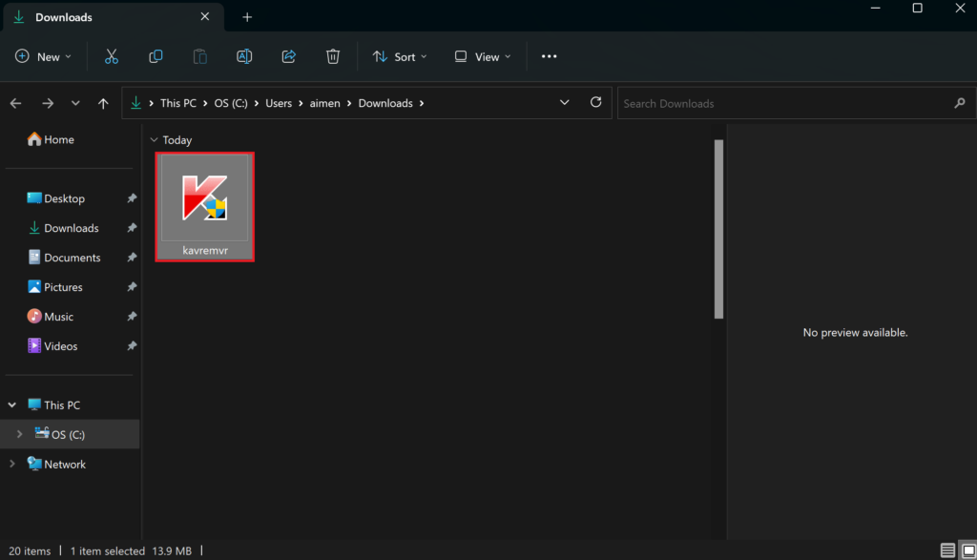Click the Copy icon in toolbar
Screen dimensions: 977x560
(x=156, y=56)
